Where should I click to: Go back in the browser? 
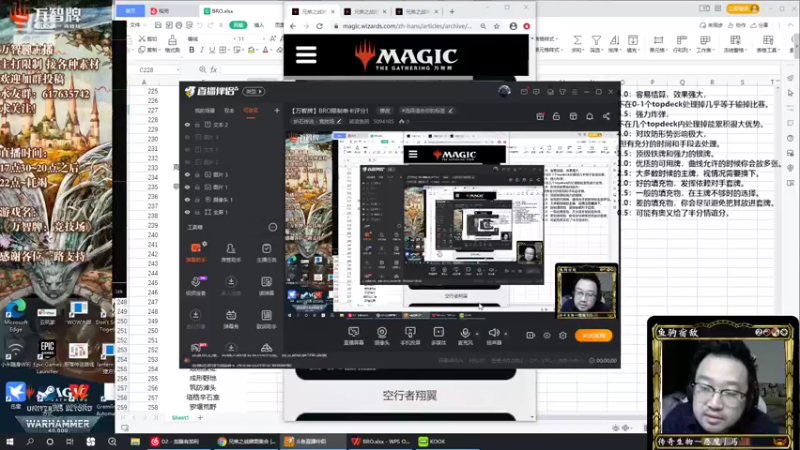point(293,26)
